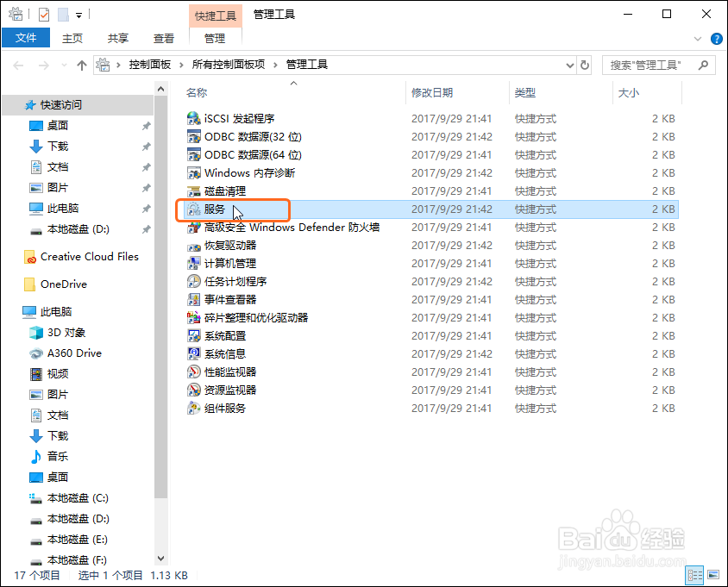Click the refresh icon in address bar
Screen dimensions: 728x587
587,64
